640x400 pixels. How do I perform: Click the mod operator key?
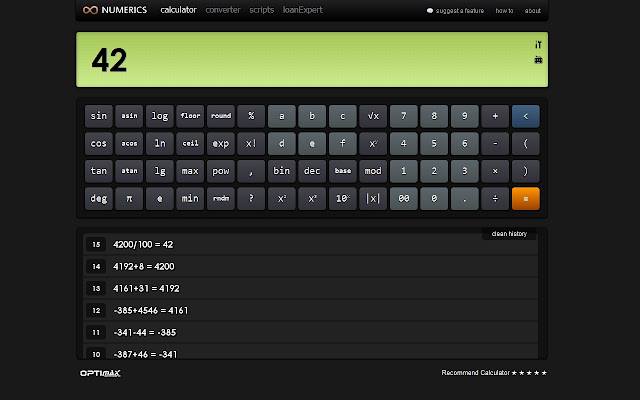pos(373,171)
